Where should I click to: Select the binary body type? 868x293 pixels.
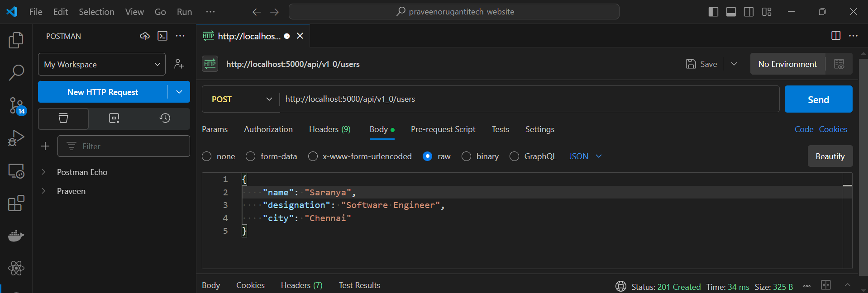coord(466,156)
